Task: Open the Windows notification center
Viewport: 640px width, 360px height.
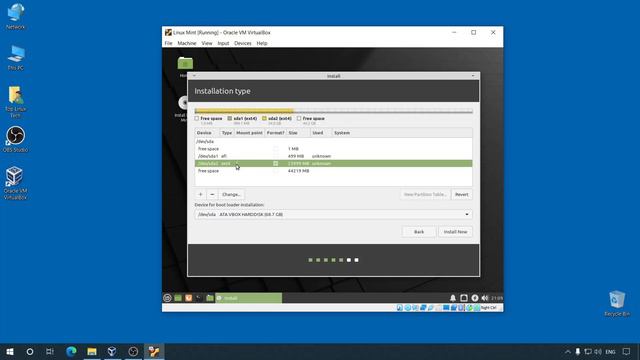Action: click(x=627, y=351)
